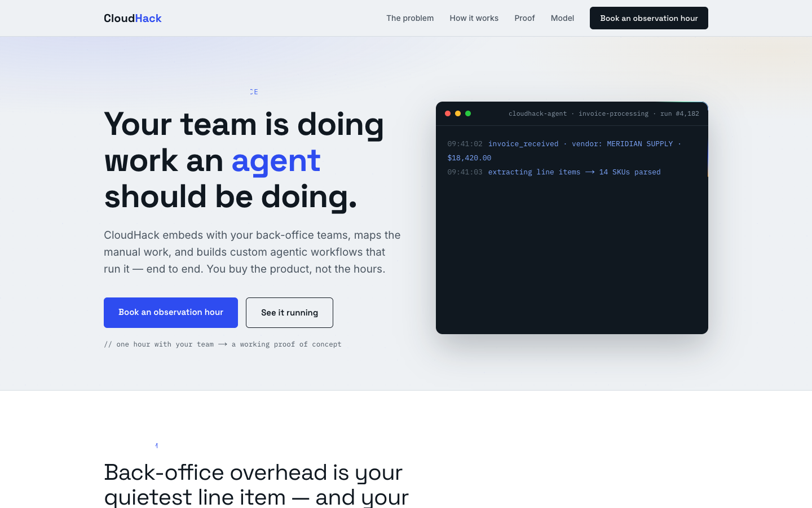Click the $18,420.00 amount in terminal
Viewport: 812px width, 508px height.
(469, 158)
